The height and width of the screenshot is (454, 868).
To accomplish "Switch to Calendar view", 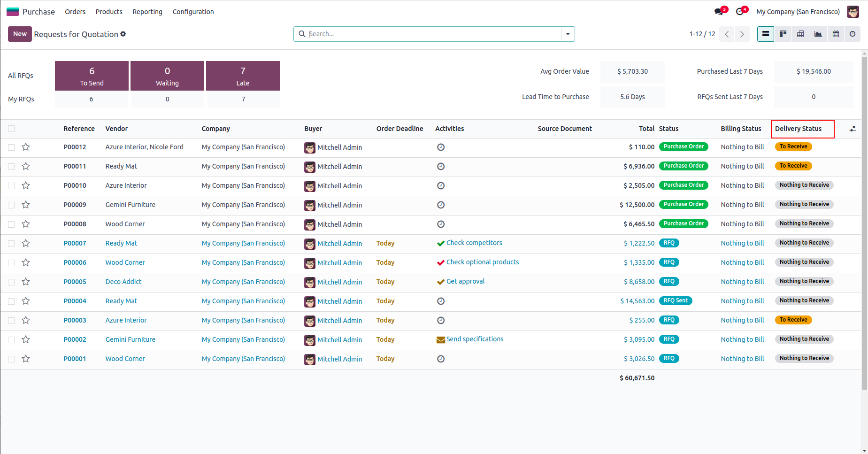I will (836, 34).
